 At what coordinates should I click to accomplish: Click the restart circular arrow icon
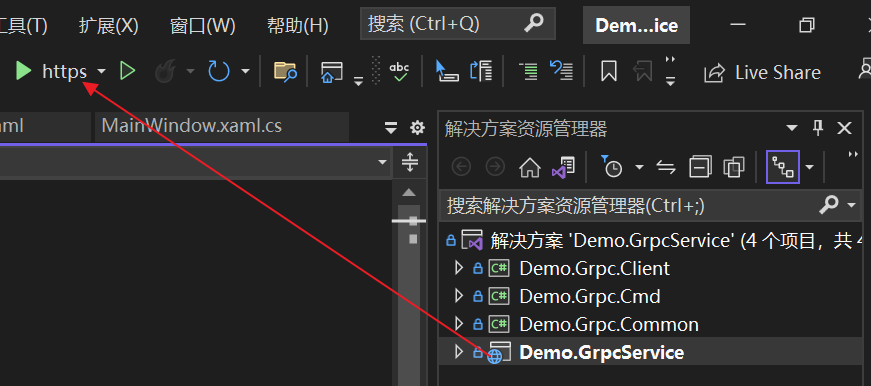tap(218, 71)
